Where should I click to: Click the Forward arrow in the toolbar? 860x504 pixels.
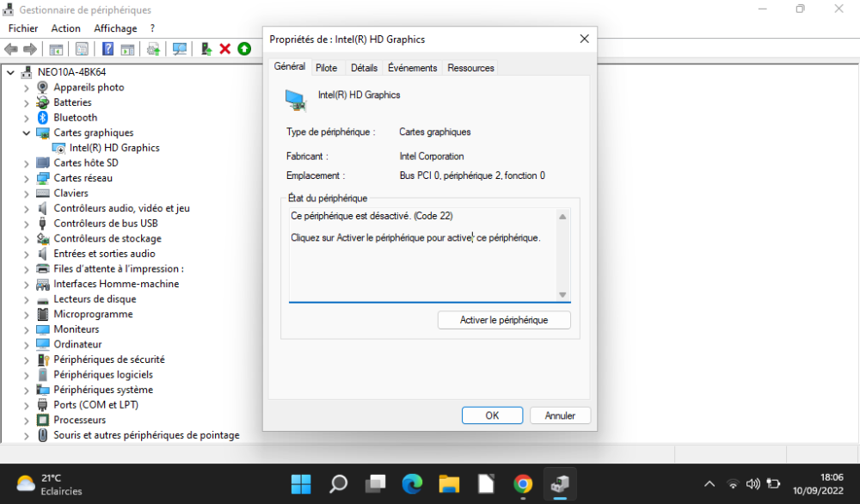pos(30,49)
